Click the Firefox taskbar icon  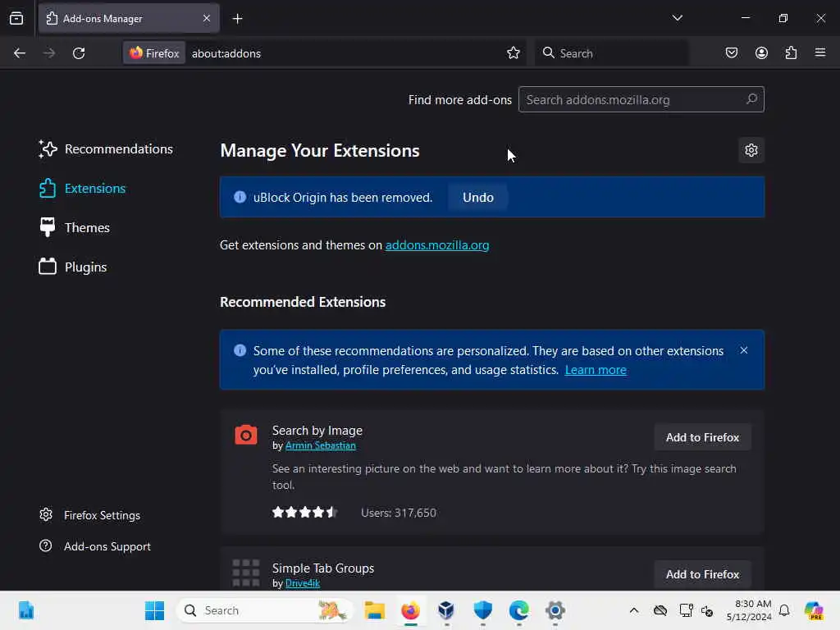click(x=411, y=610)
